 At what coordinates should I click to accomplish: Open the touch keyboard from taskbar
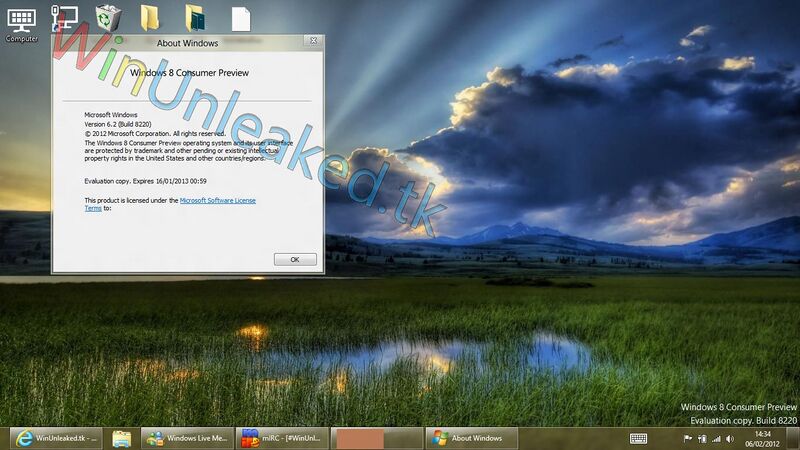(x=638, y=438)
